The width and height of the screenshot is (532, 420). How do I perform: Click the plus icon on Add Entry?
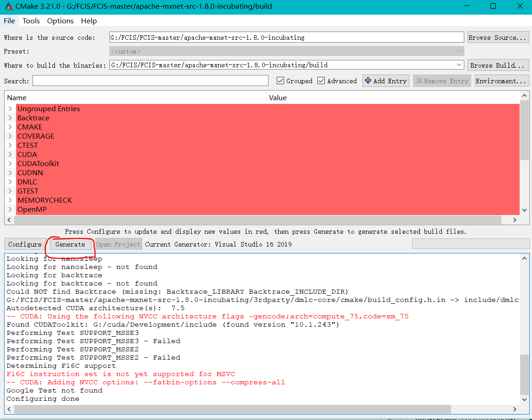368,81
